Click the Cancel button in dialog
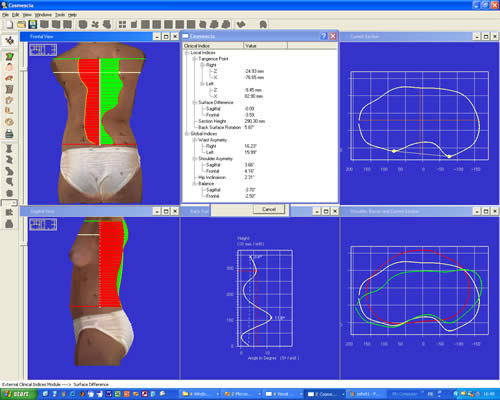The height and width of the screenshot is (400, 500). coord(269,209)
